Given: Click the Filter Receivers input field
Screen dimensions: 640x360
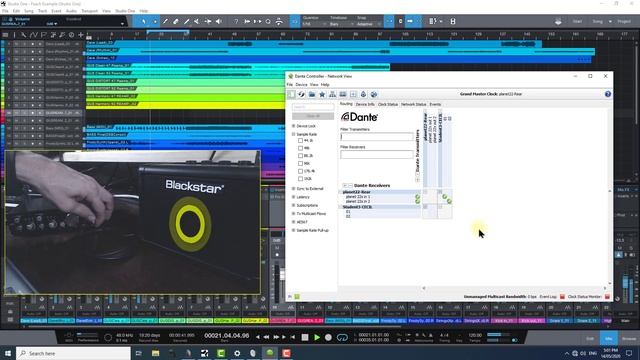Looking at the screenshot, I should pos(377,154).
